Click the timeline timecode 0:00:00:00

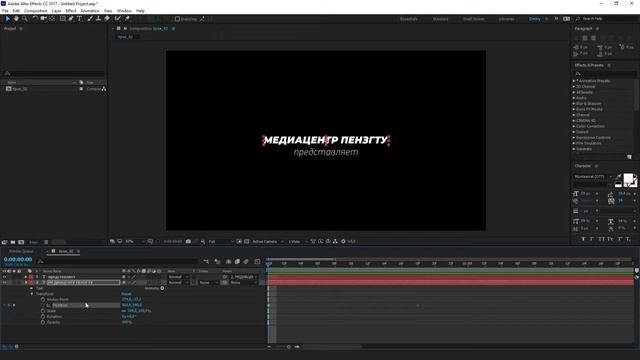click(18, 259)
